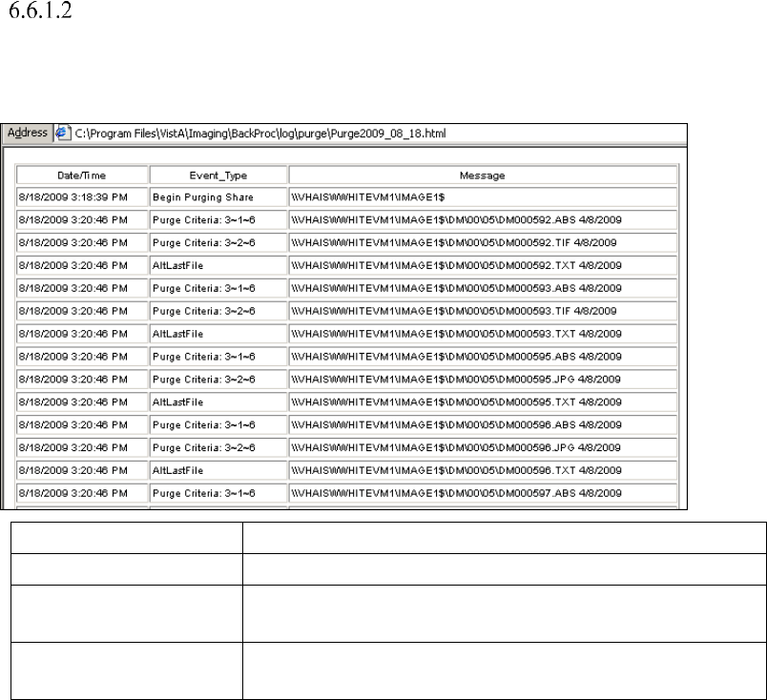Viewport: 767px width, 700px height.
Task: Click the Address label
Action: point(28,134)
